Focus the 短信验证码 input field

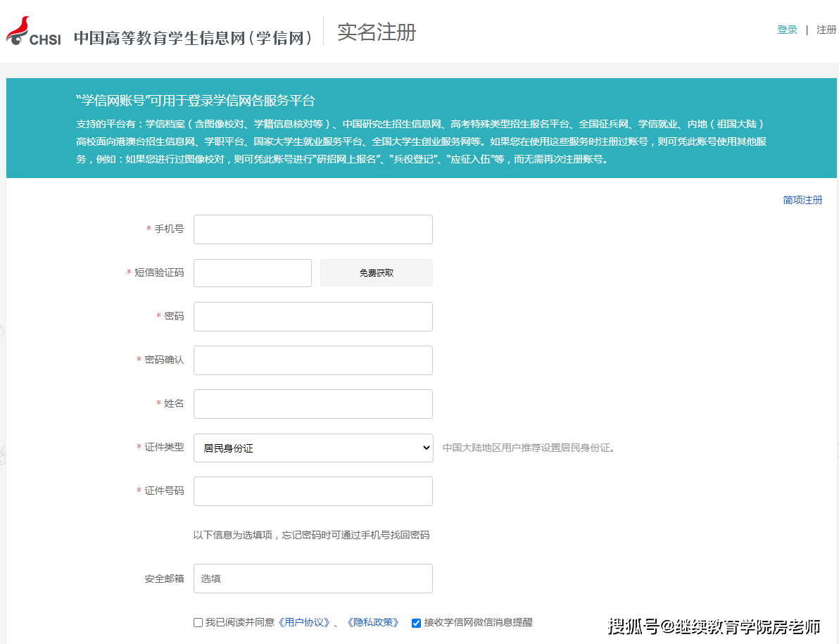(x=253, y=273)
